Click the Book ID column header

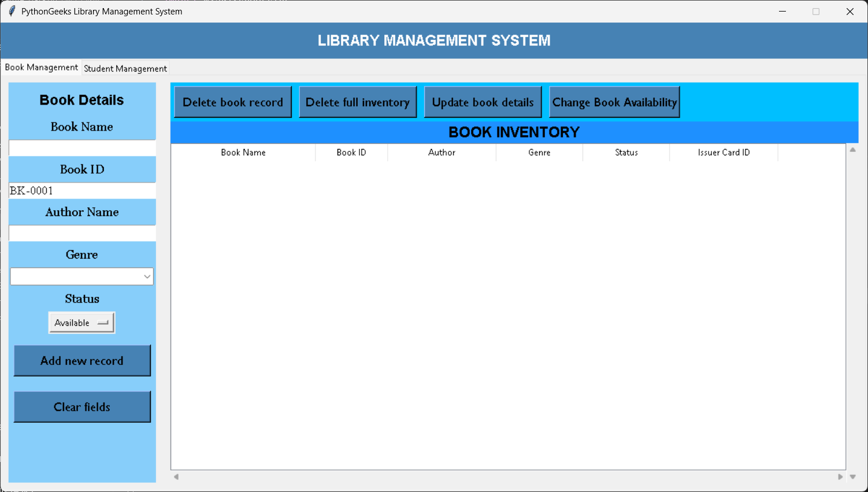351,152
